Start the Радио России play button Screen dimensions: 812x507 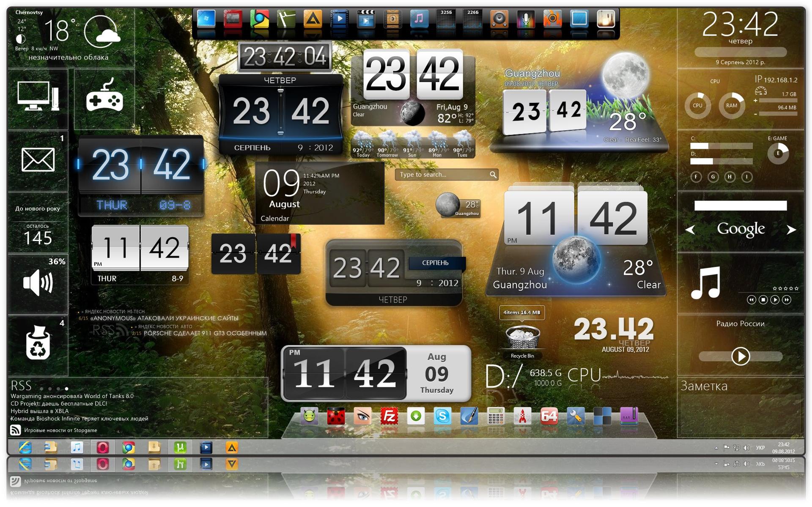pos(740,356)
